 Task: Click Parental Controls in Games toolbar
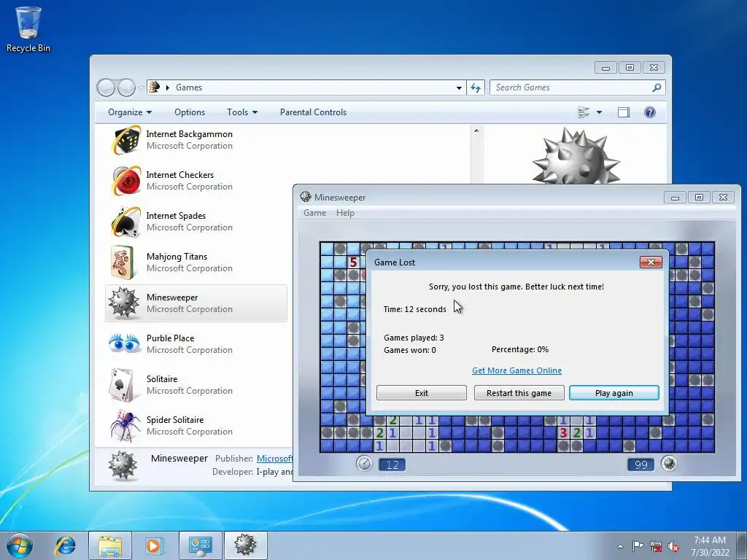(313, 112)
